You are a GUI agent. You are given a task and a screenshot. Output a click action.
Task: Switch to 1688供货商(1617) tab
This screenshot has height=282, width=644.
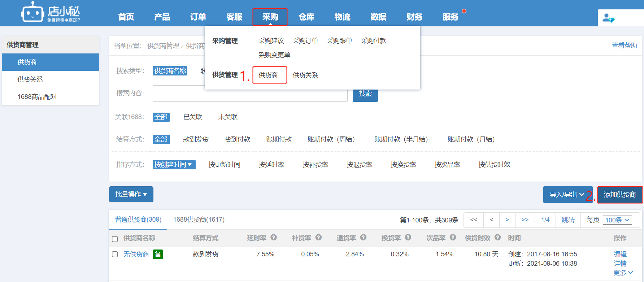point(199,220)
